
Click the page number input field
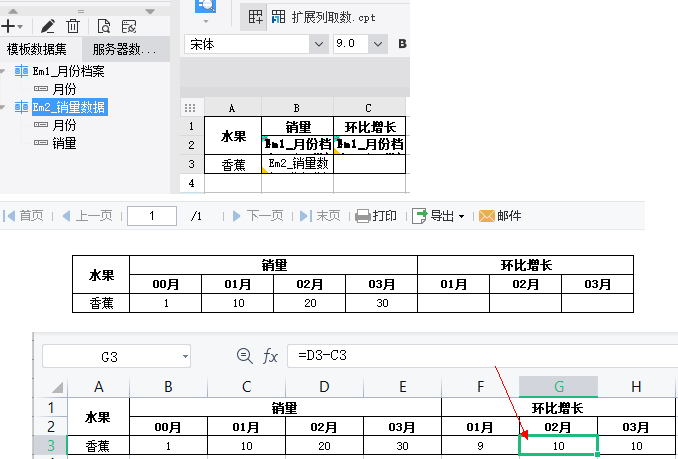click(x=152, y=216)
